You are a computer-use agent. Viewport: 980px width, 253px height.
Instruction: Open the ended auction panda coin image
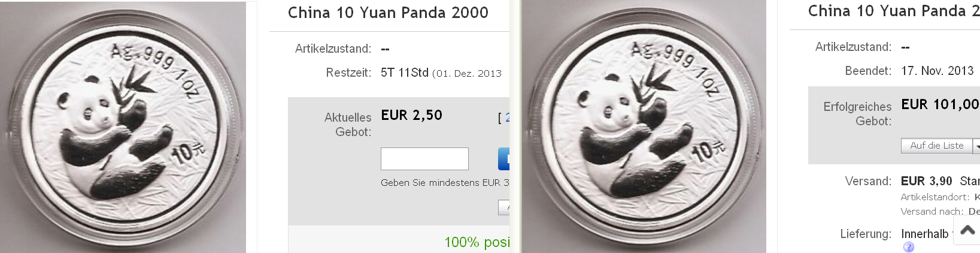644,127
